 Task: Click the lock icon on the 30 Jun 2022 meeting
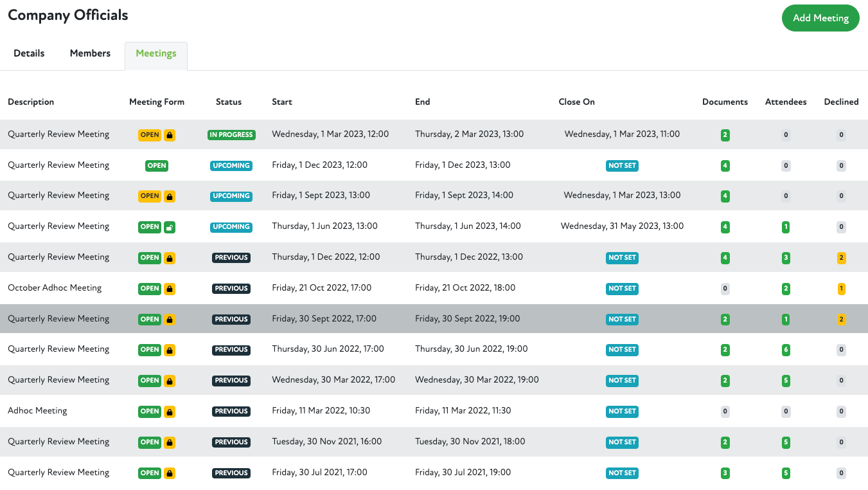(x=170, y=350)
